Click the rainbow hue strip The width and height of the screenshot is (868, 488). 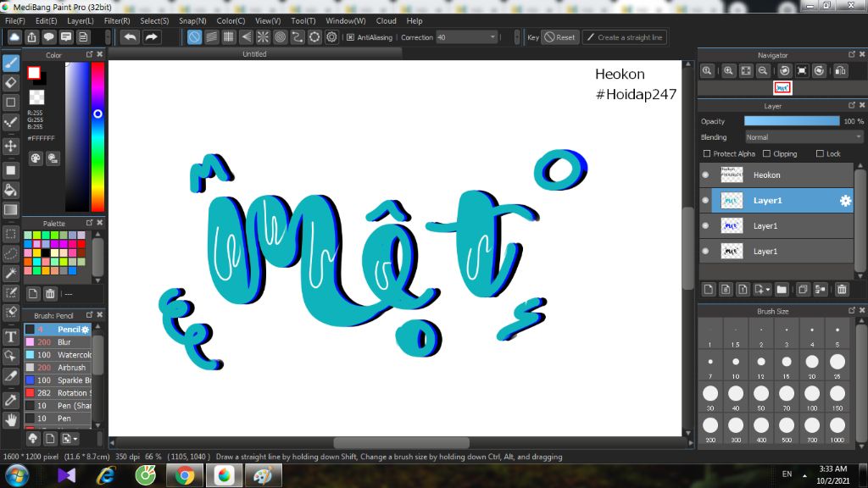tap(98, 136)
